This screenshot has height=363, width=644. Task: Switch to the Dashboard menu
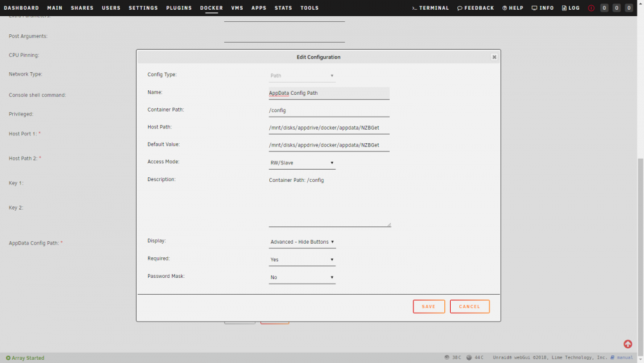21,8
